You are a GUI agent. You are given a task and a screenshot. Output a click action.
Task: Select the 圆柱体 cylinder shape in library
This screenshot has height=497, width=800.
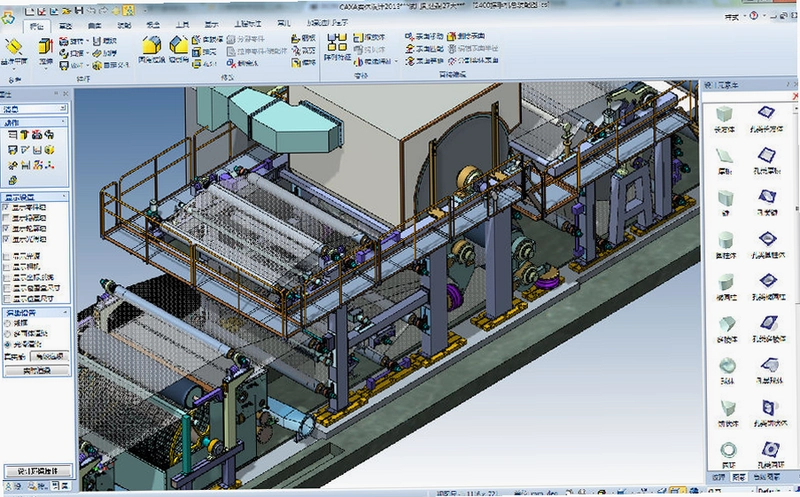726,245
